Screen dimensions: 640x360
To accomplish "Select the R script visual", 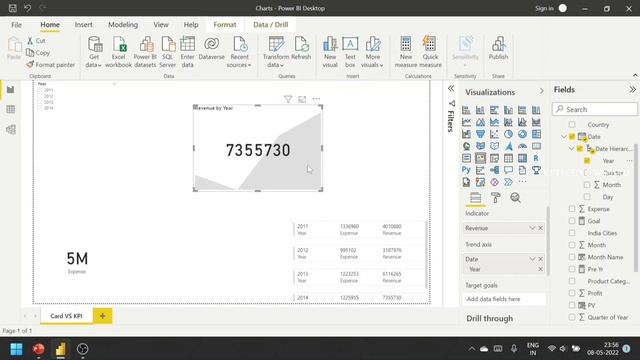I will [536, 158].
